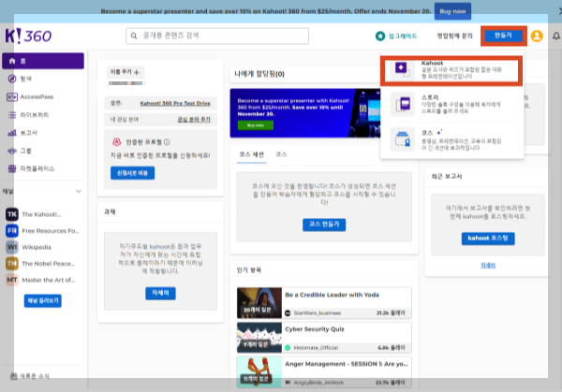Image resolution: width=562 pixels, height=392 pixels.
Task: Click AngryBirds_AtWork creator name
Action: [318, 383]
